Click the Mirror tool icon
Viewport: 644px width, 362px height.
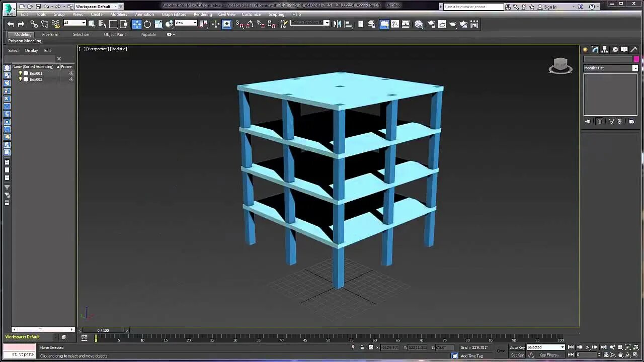pyautogui.click(x=337, y=24)
